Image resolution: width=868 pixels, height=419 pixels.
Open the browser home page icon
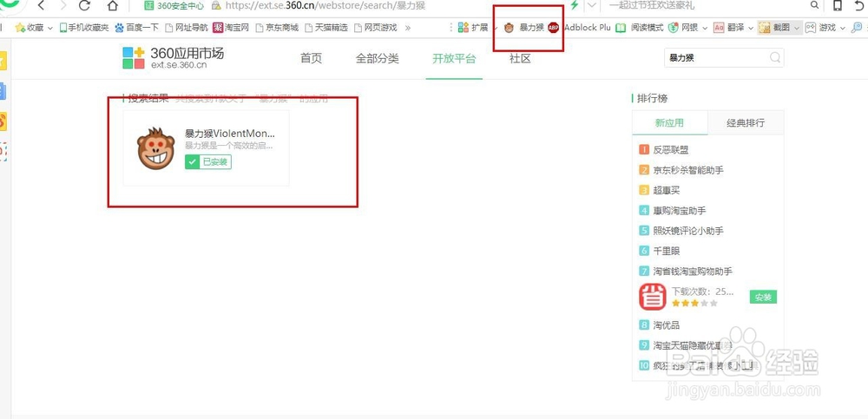[x=112, y=6]
